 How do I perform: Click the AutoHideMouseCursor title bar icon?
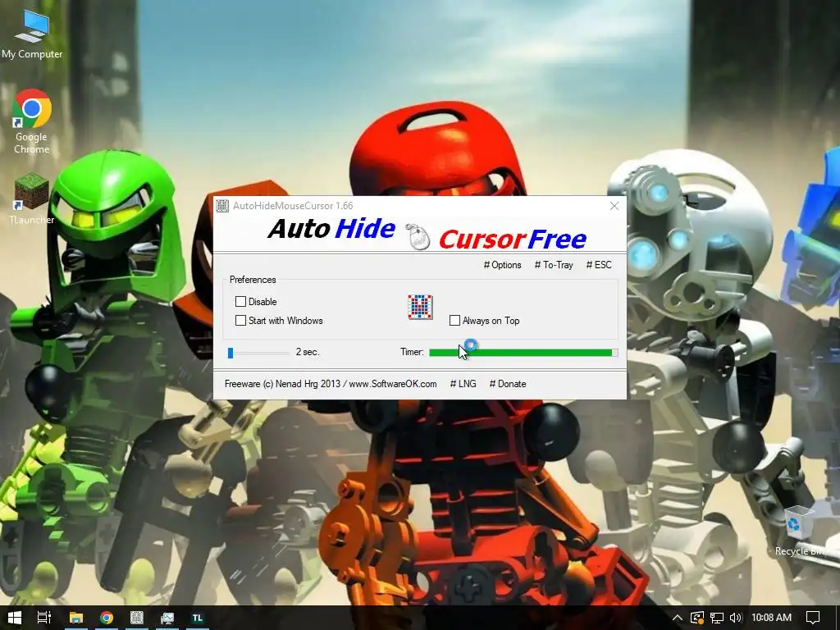[x=222, y=206]
